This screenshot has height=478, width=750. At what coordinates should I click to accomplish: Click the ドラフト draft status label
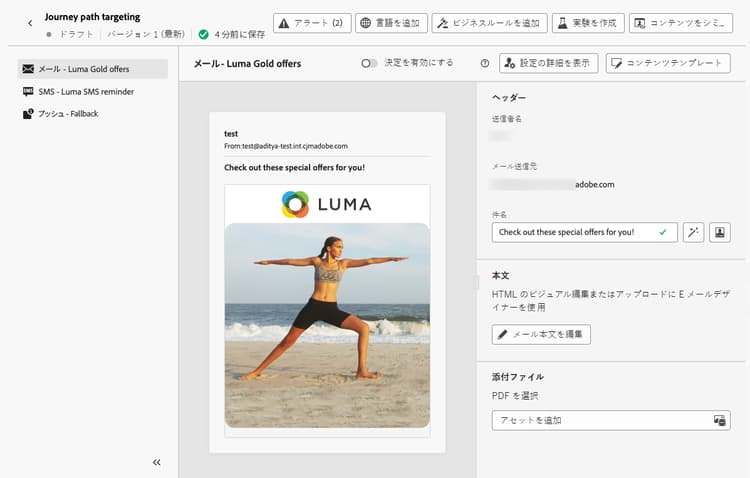coord(76,34)
